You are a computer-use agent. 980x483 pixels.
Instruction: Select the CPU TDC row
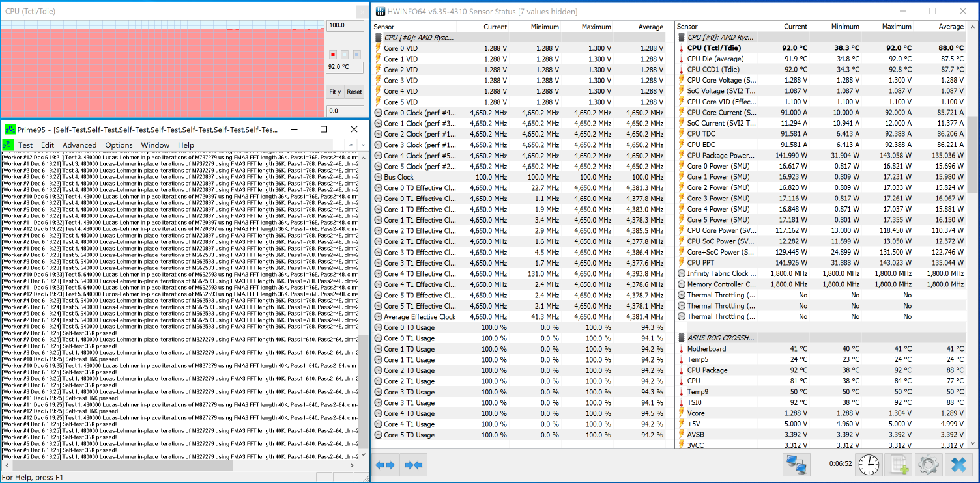820,134
